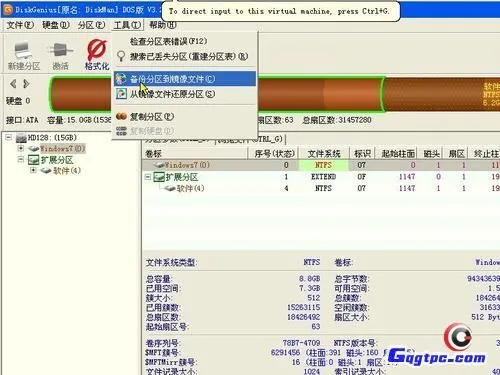500x375 pixels.
Task: Click the 标识 column header
Action: pos(362,154)
